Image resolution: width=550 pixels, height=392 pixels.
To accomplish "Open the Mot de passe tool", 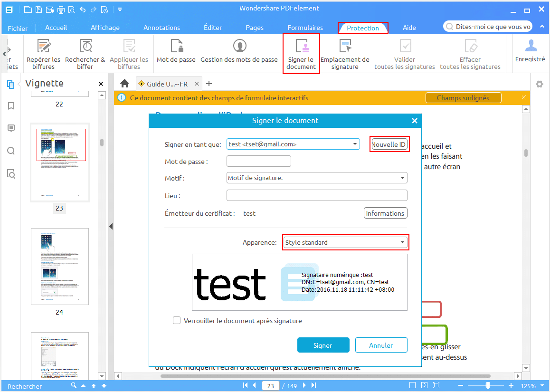I will 176,51.
